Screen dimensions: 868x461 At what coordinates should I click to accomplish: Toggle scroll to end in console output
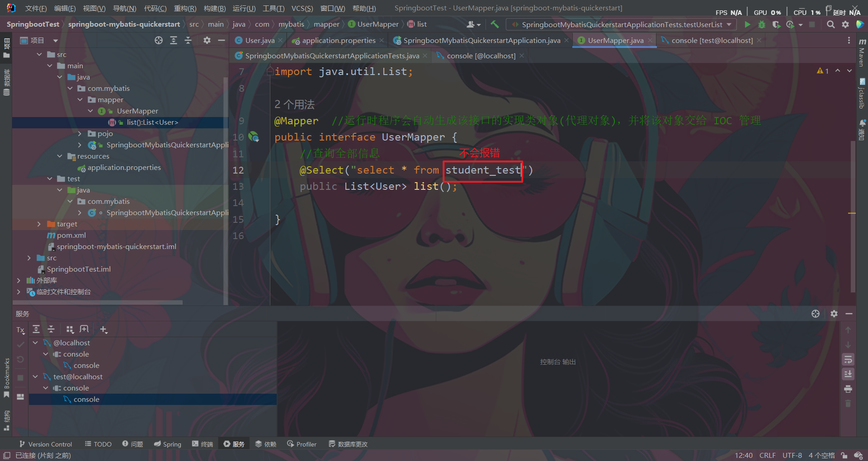click(x=848, y=374)
